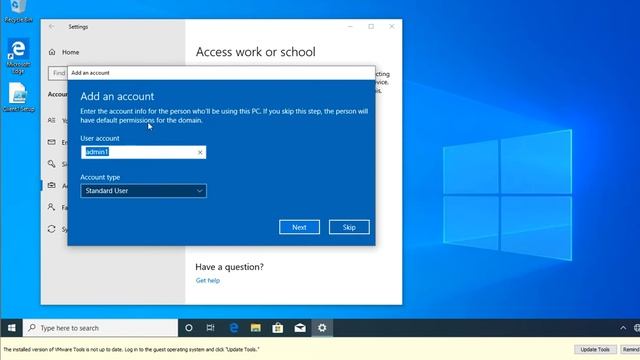The image size is (640, 360).
Task: Open the Client Setup desktop file
Action: click(x=18, y=97)
